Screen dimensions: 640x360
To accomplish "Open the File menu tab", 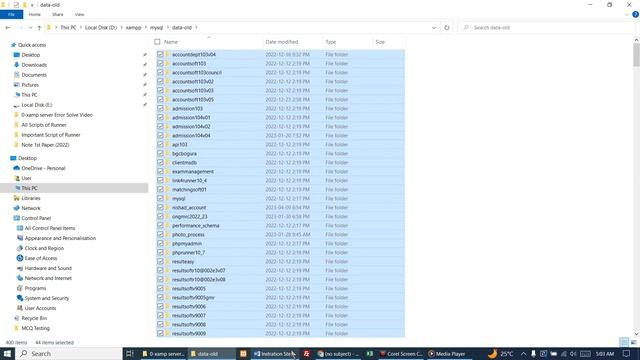I will coord(11,15).
